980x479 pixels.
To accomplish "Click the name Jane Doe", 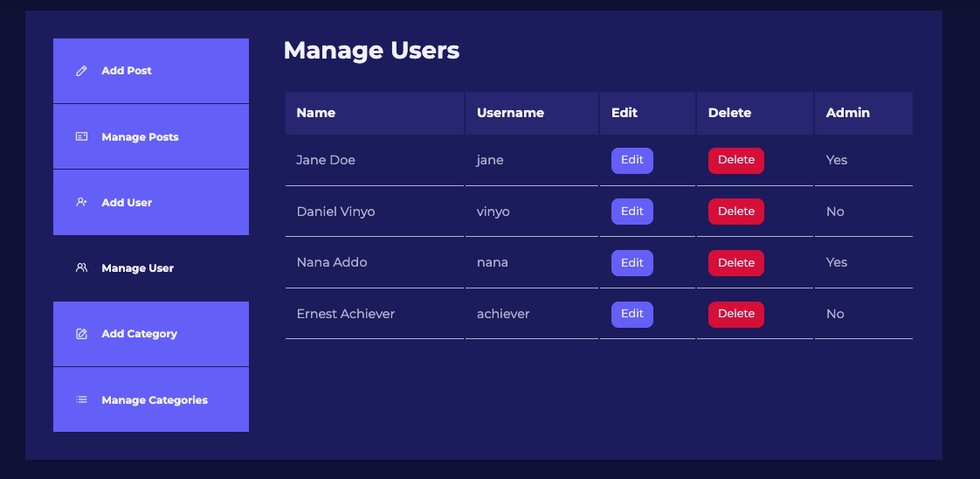I will click(326, 160).
